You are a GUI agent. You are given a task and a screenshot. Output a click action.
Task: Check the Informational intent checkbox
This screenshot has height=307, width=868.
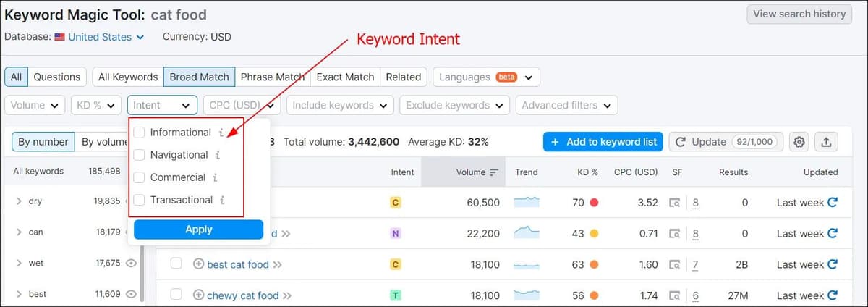tap(140, 133)
